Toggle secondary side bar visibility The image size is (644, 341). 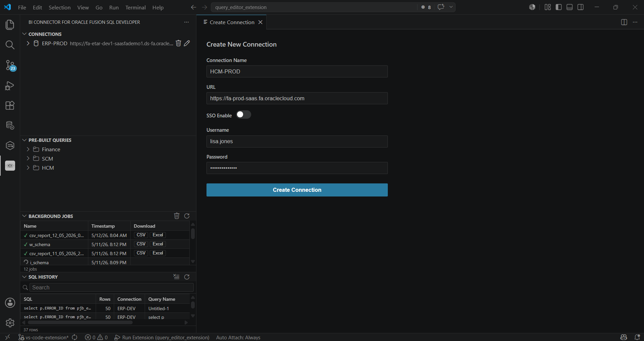pyautogui.click(x=581, y=7)
